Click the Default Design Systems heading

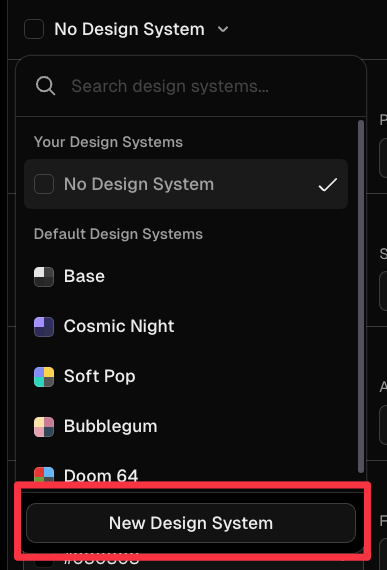(x=118, y=234)
